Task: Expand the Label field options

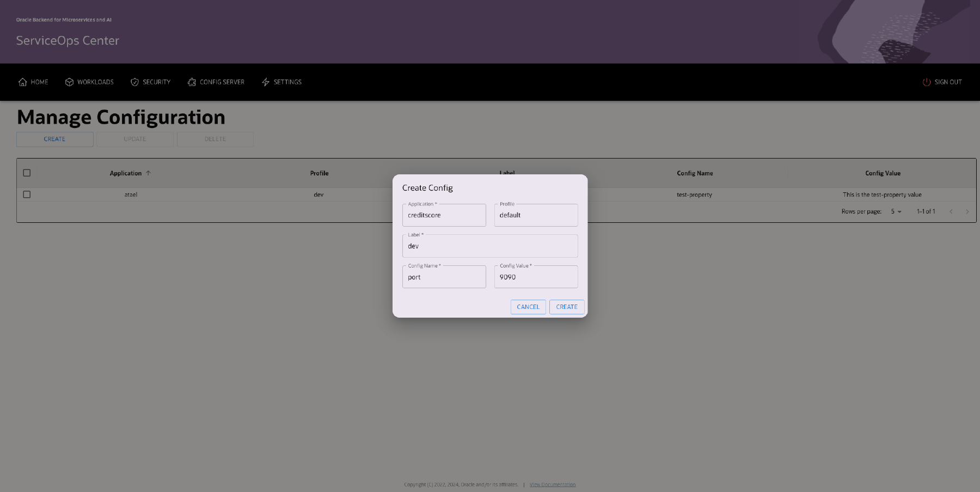Action: (x=489, y=246)
